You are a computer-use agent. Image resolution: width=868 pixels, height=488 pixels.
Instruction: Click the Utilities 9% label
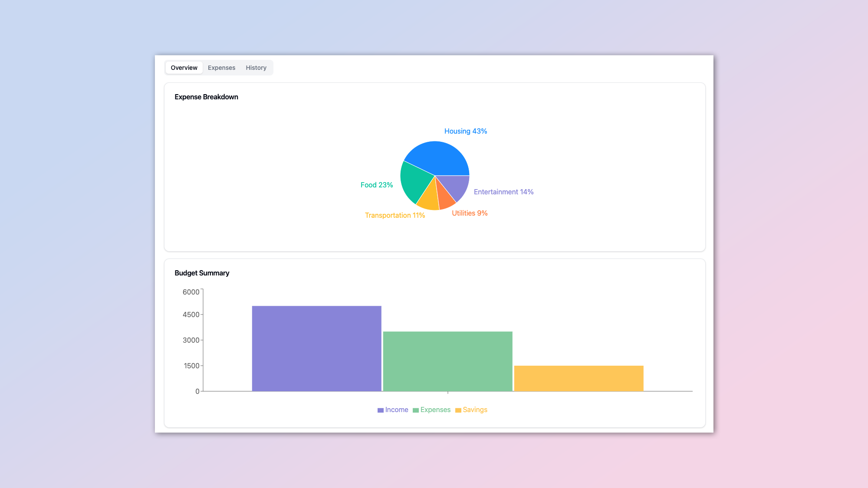[470, 213]
